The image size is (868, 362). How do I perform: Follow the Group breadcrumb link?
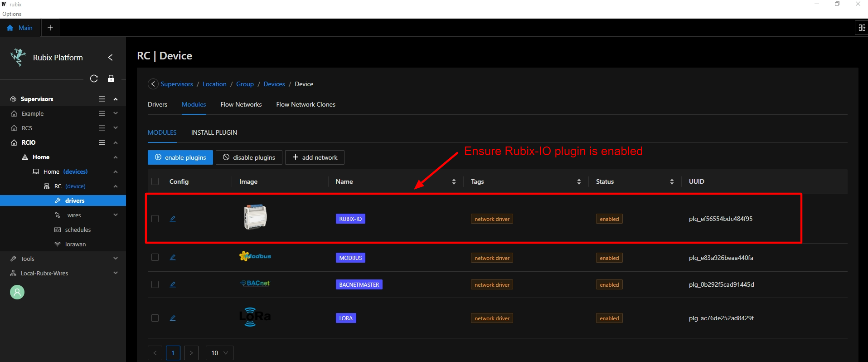(245, 84)
